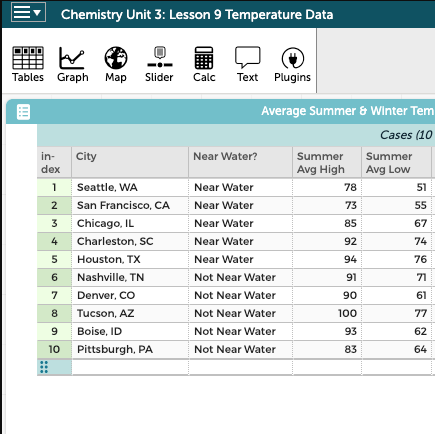
Task: Select row index 10
Action: tap(54, 349)
